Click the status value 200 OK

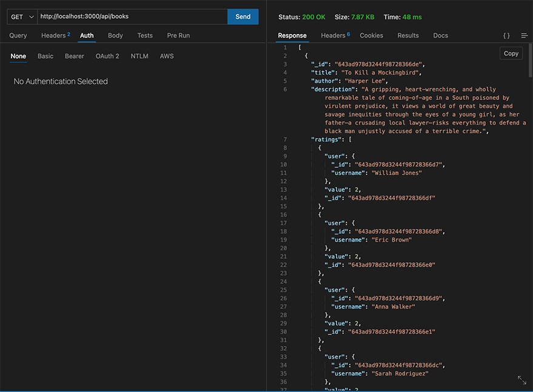pyautogui.click(x=313, y=17)
